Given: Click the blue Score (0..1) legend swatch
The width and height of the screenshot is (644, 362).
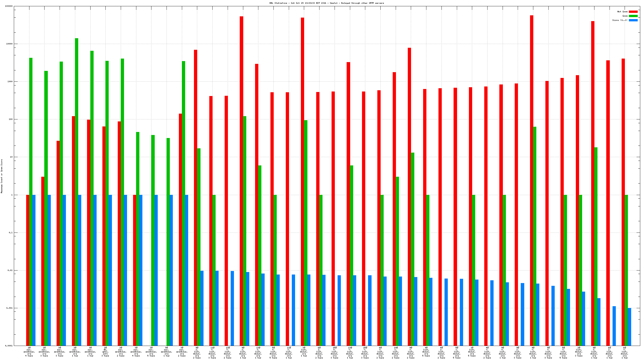Looking at the screenshot, I should pyautogui.click(x=633, y=20).
